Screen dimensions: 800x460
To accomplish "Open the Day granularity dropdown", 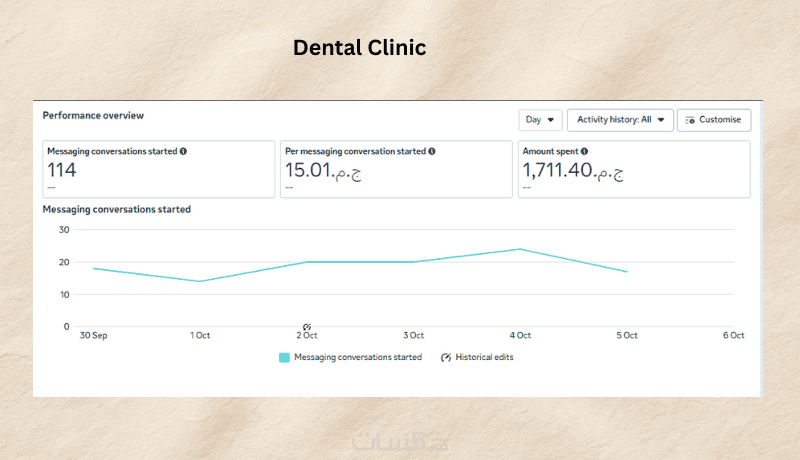I will [540, 120].
